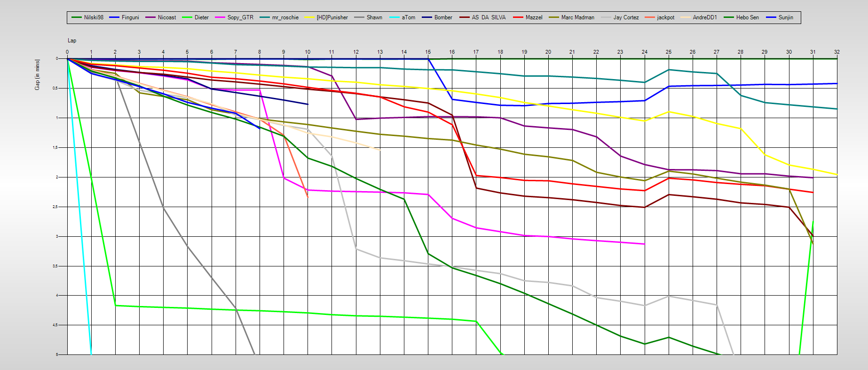The height and width of the screenshot is (370, 868).
Task: Click the purple Nicoast legend swatch
Action: pyautogui.click(x=150, y=17)
